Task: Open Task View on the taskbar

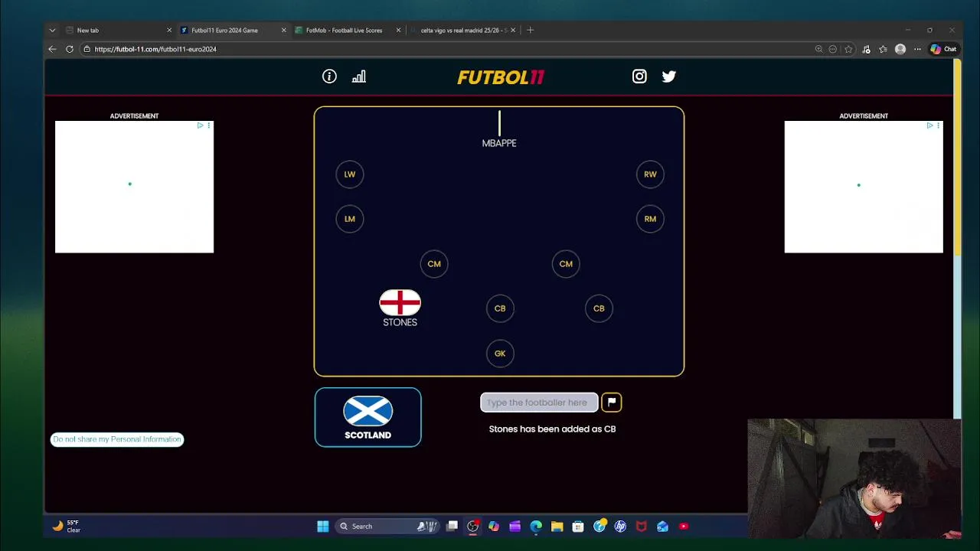Action: click(x=452, y=527)
